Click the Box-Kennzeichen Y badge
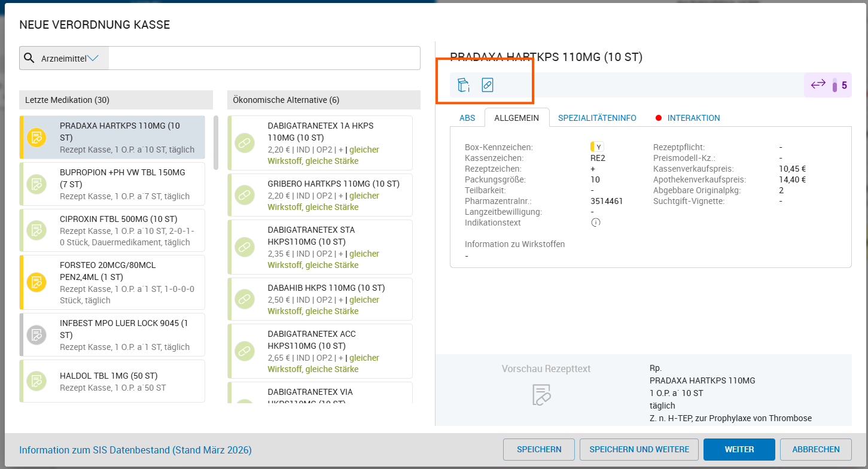The width and height of the screenshot is (868, 469). 596,147
